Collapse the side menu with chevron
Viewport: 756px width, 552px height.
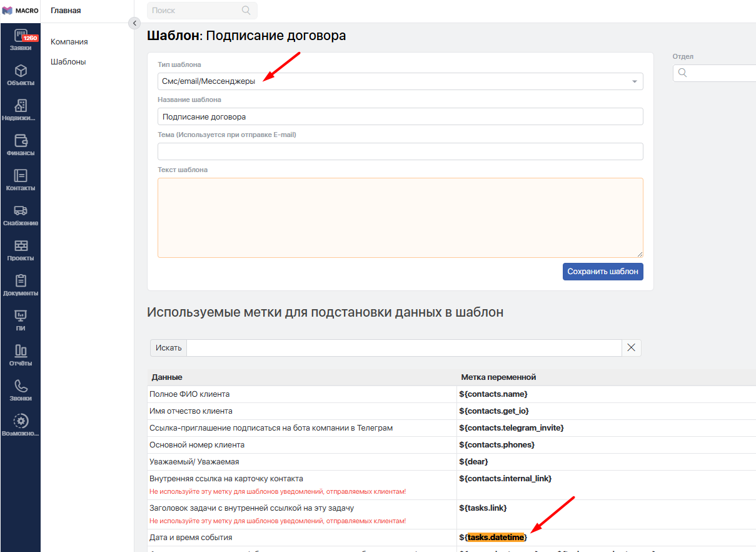(x=134, y=23)
